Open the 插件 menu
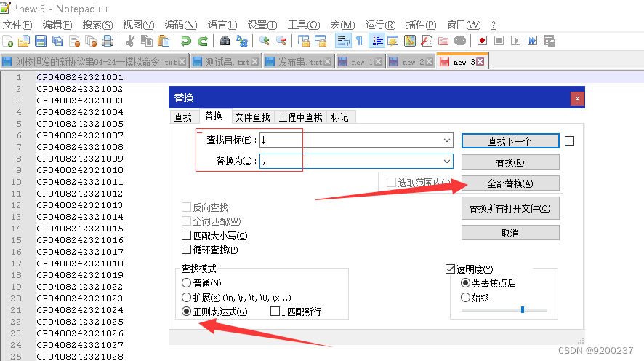 click(x=421, y=25)
